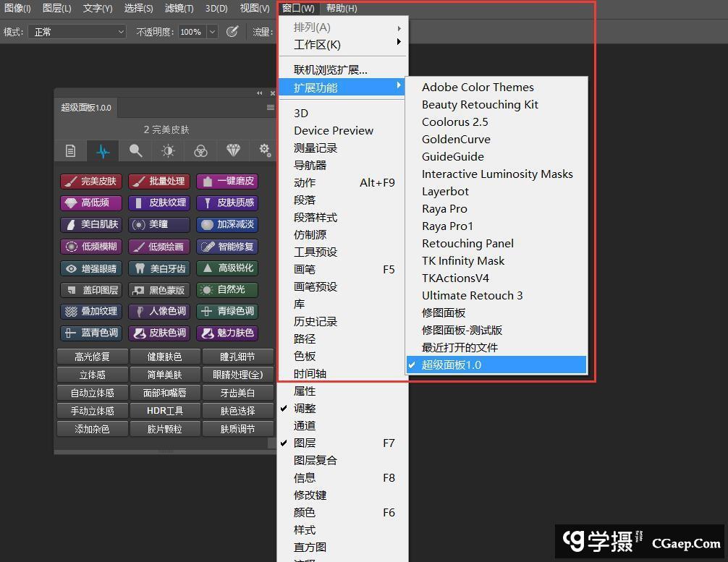Toggle the 调整 panel checkmark off
Viewport: 728px width, 562px height.
(305, 408)
